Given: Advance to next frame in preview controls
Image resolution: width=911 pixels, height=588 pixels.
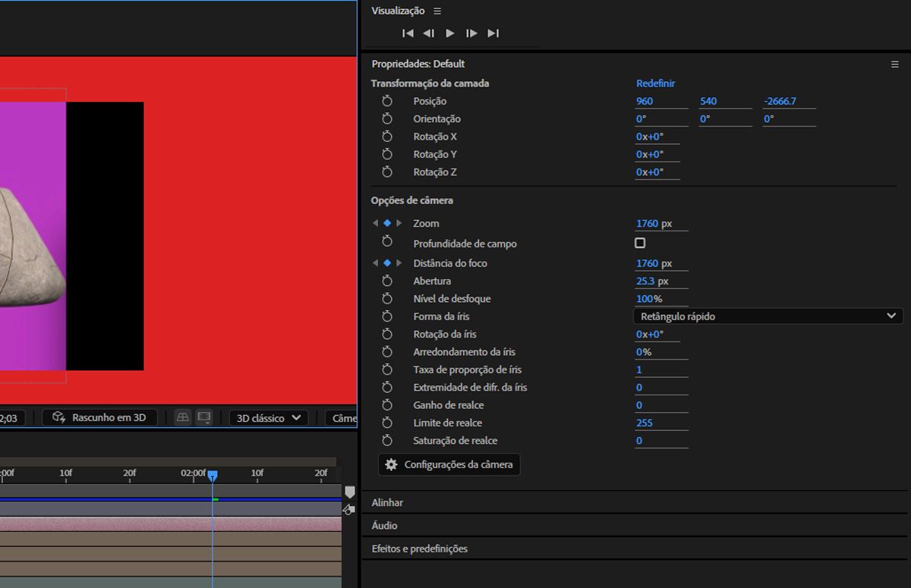Looking at the screenshot, I should [471, 33].
